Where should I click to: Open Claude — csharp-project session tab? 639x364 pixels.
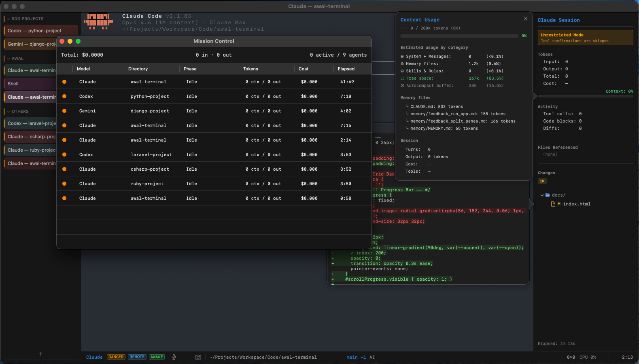pyautogui.click(x=30, y=137)
